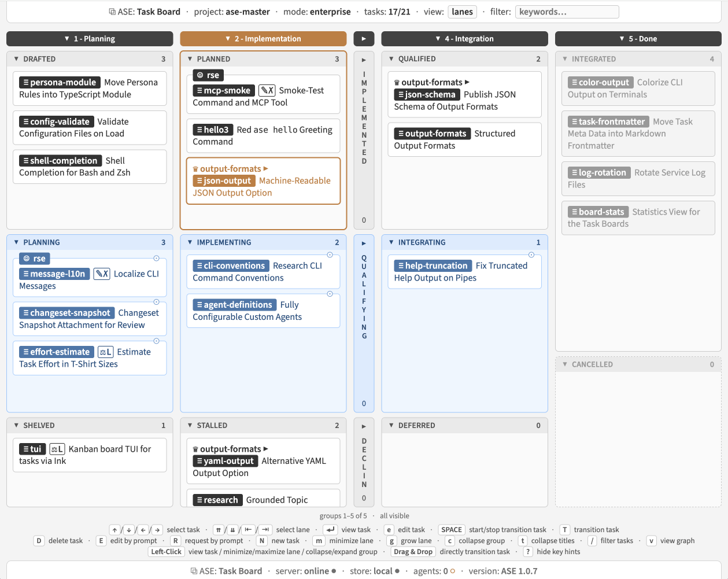The width and height of the screenshot is (728, 579).
Task: Click the shell-completion task tag
Action: pos(60,160)
